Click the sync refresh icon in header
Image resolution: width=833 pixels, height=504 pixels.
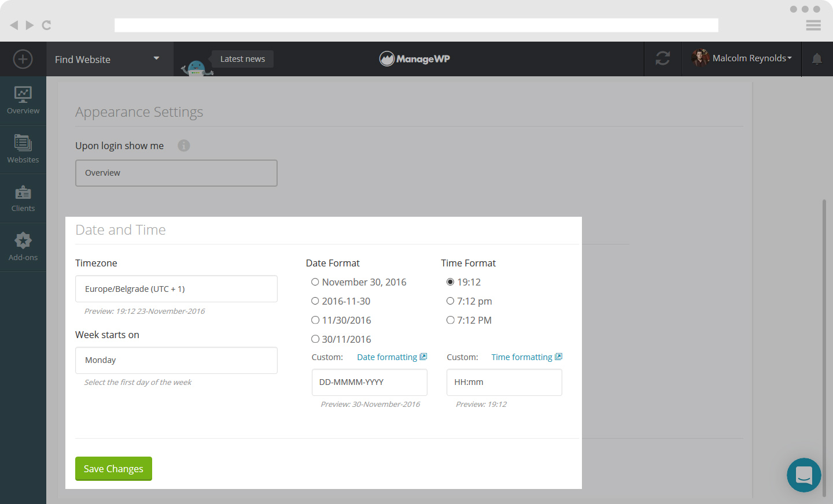(663, 58)
